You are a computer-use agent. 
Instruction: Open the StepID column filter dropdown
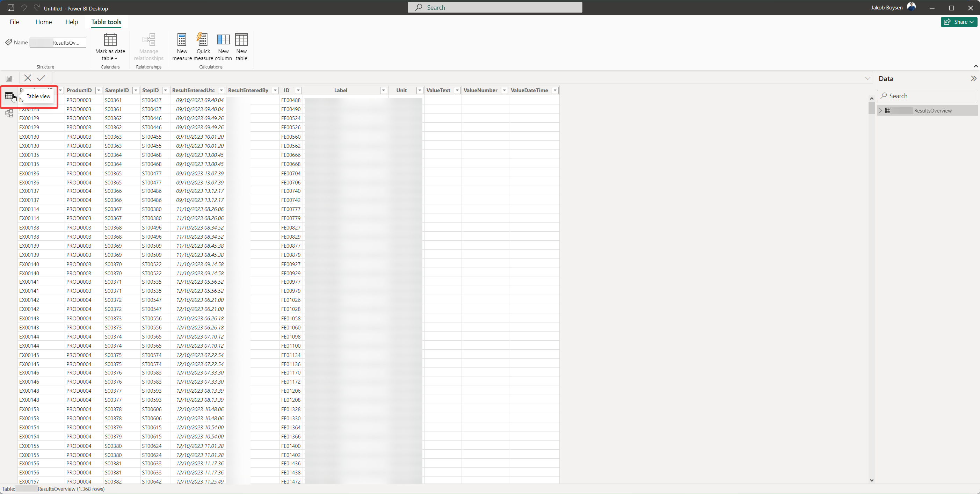click(x=166, y=90)
